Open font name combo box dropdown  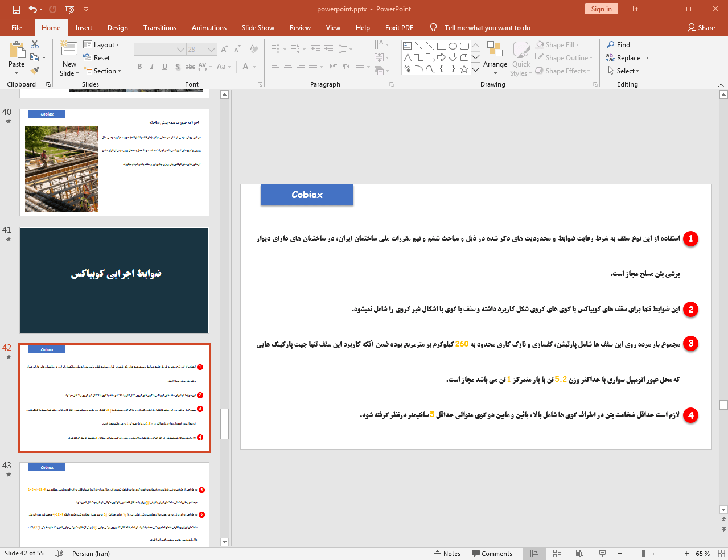(180, 50)
